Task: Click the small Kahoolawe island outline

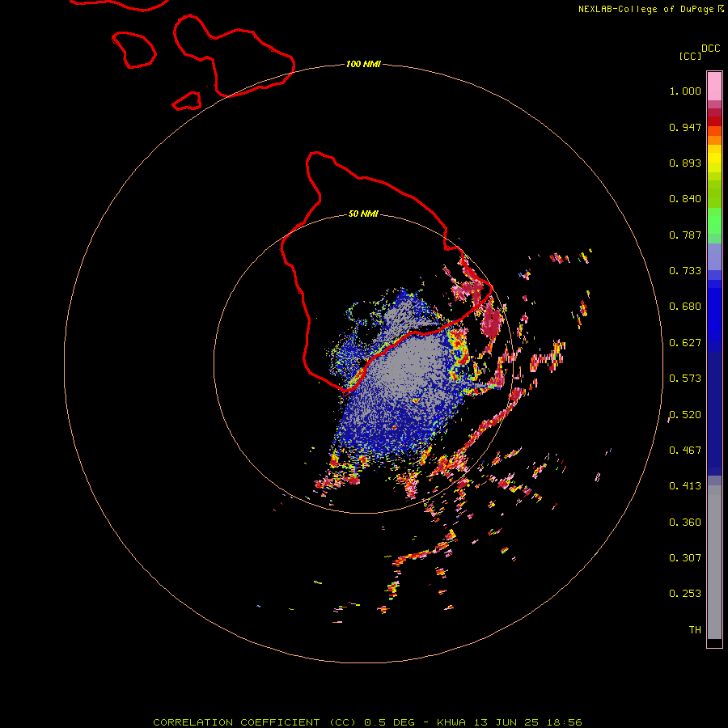Action: click(x=187, y=101)
